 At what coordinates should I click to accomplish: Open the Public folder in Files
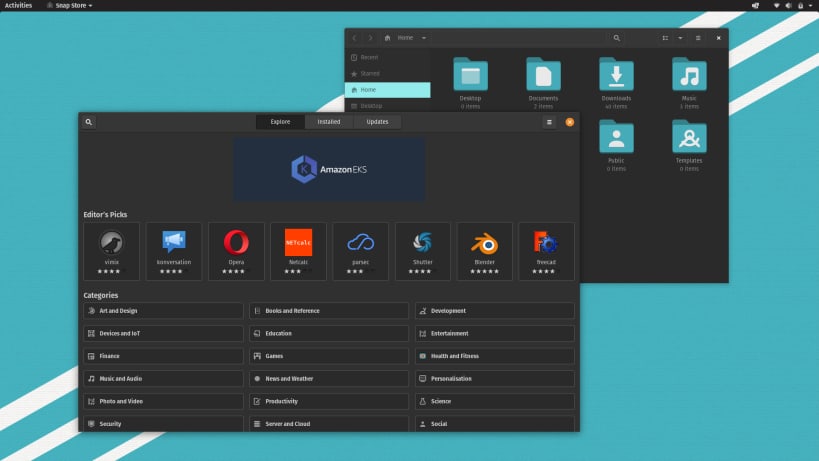tap(616, 146)
